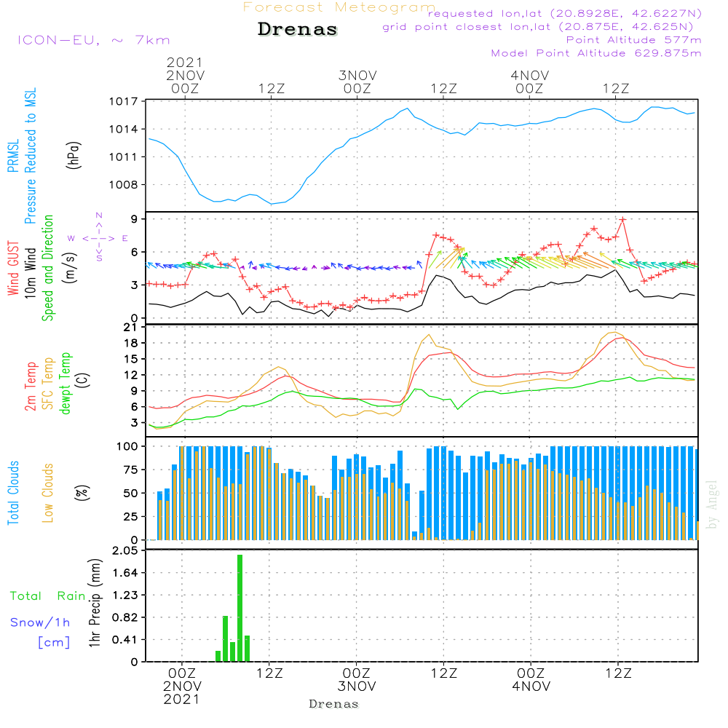
Task: Click the '4NOV 00Z' top time label
Action: tap(530, 82)
